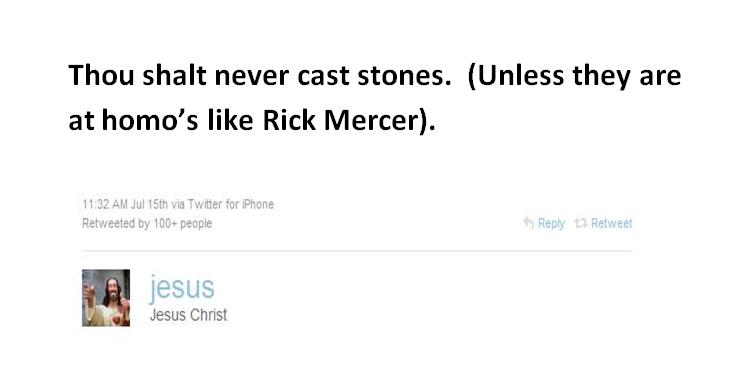Select the Reply text link
Screen dimensions: 733x384
[551, 224]
